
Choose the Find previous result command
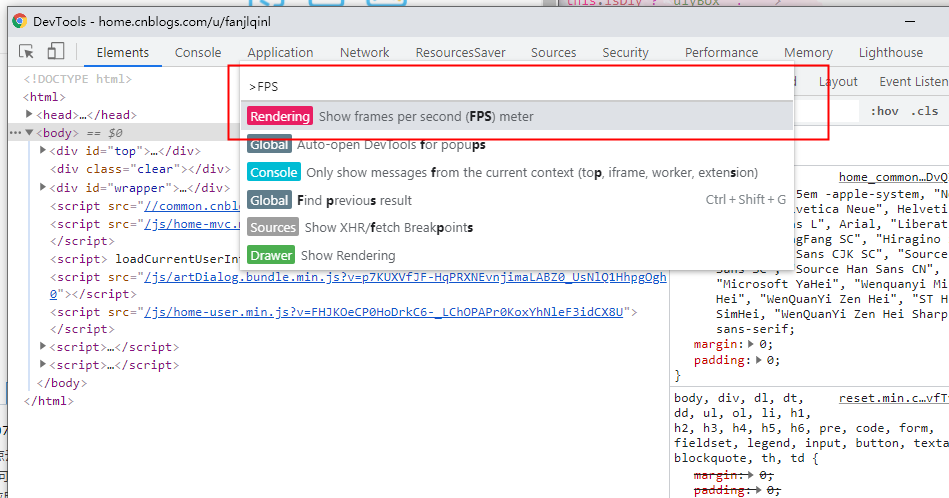tap(517, 200)
